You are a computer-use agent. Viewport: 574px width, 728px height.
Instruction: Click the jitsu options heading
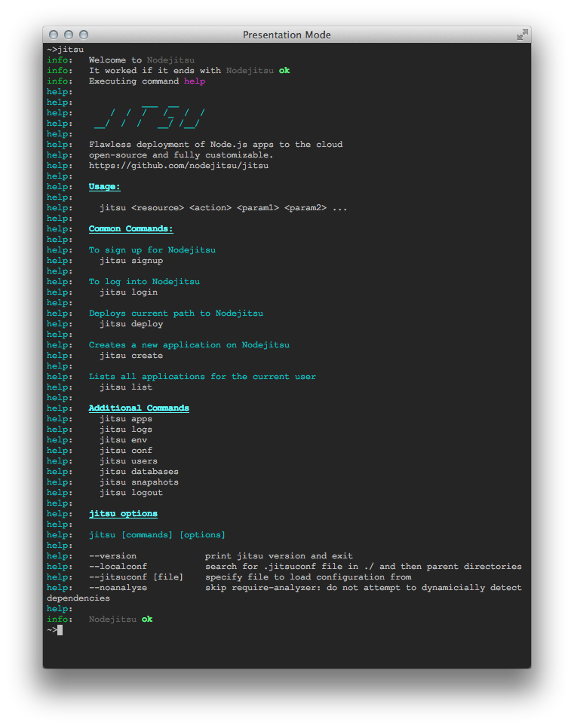point(123,514)
